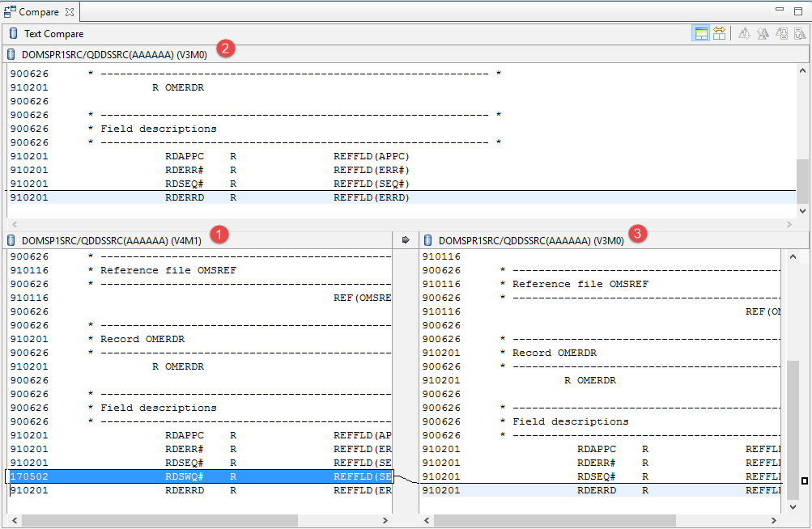Click the V4M1 pane header file icon

coord(12,240)
